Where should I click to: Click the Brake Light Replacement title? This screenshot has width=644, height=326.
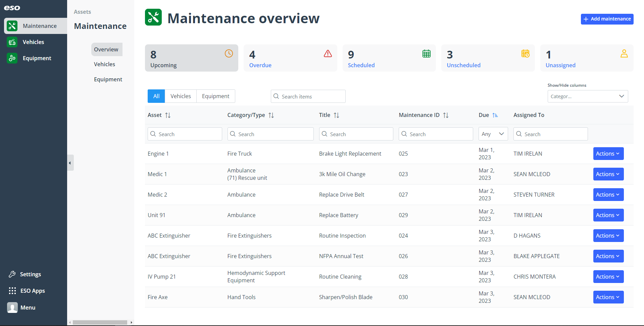350,154
